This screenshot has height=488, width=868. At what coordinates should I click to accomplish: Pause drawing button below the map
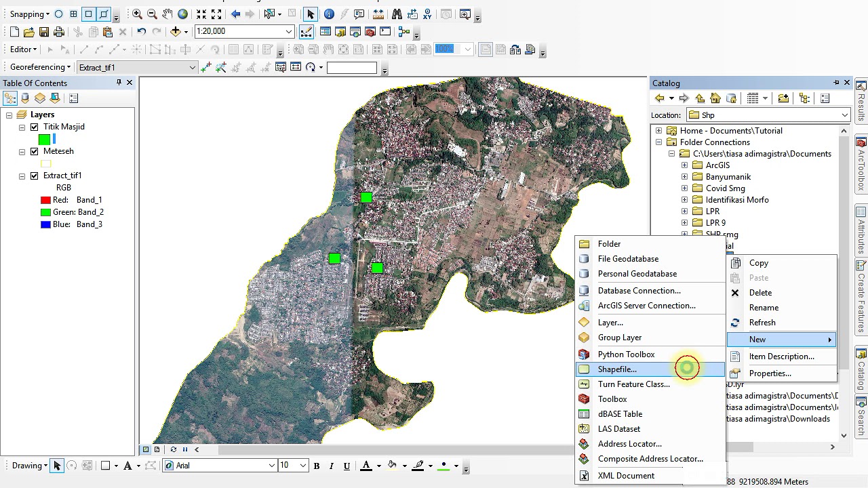point(185,449)
